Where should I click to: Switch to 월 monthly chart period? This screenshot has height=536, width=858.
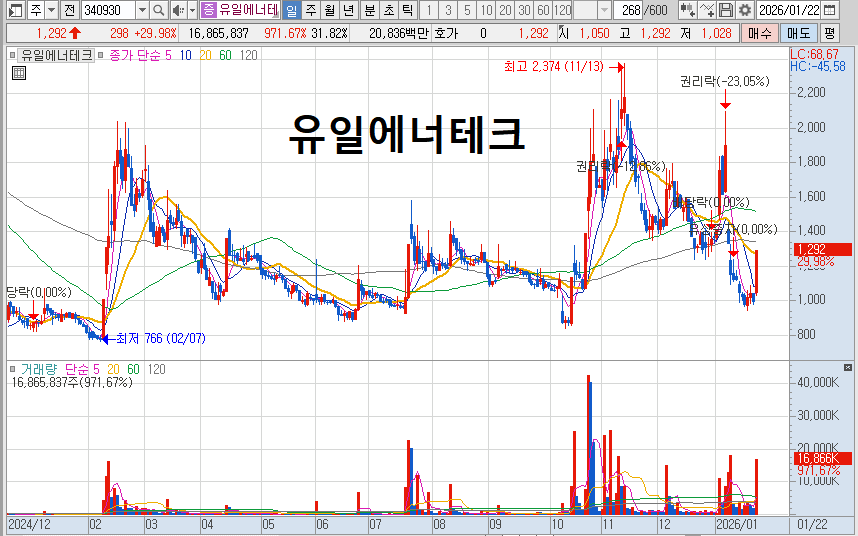click(x=329, y=10)
